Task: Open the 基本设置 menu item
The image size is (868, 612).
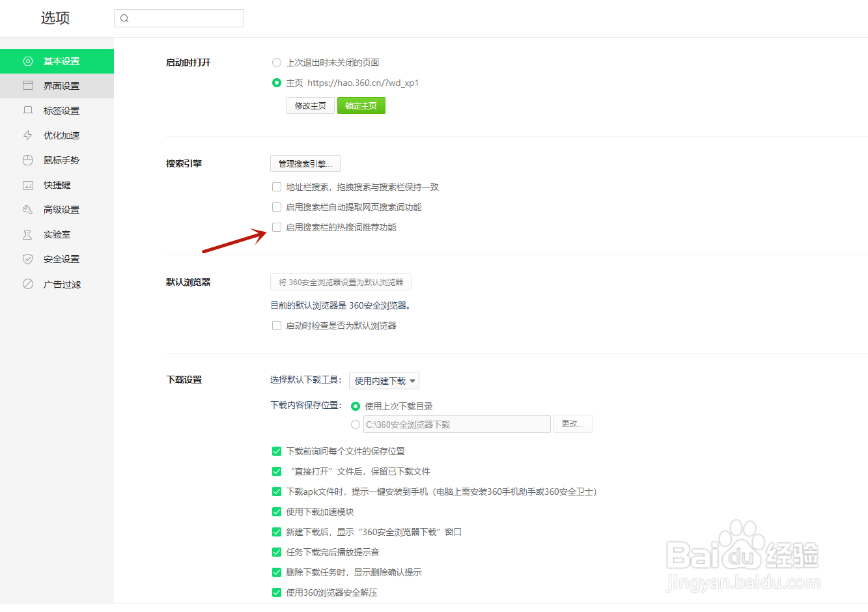Action: click(57, 61)
